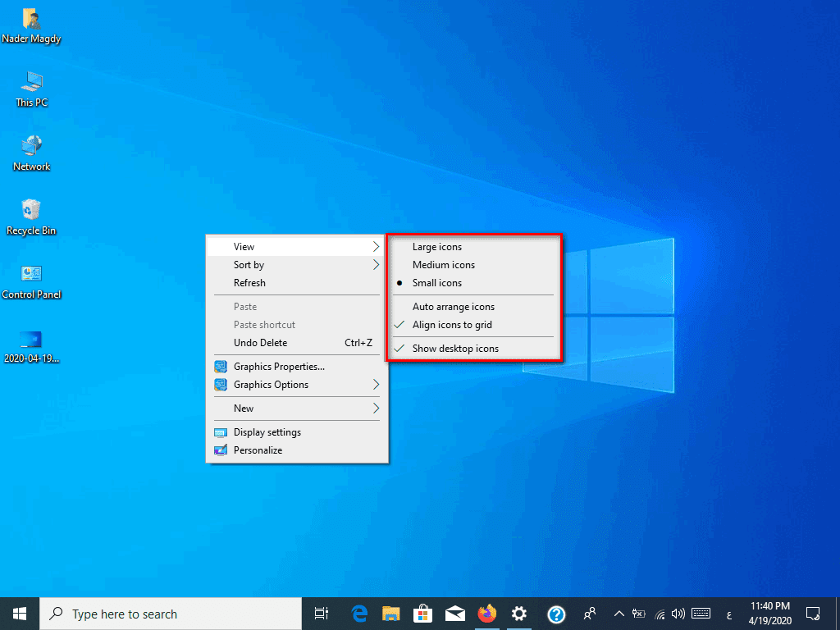The width and height of the screenshot is (840, 630).
Task: Launch Microsoft Edge from the taskbar
Action: pos(359,614)
